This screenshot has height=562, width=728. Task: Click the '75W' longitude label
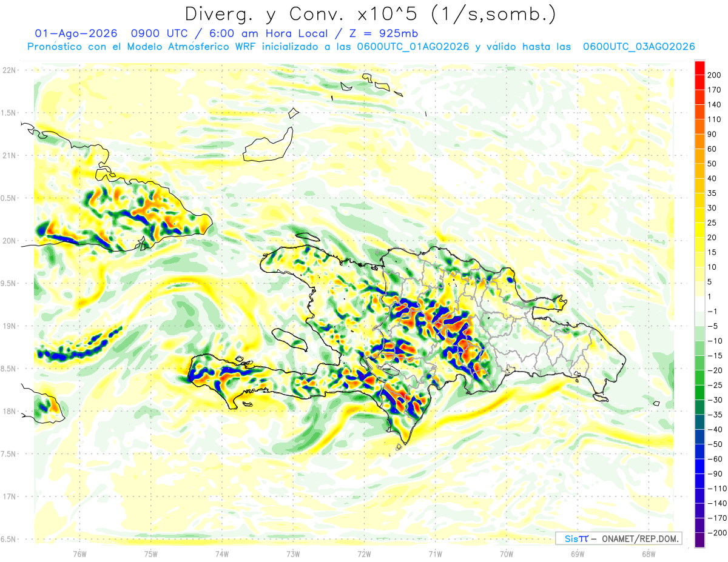(151, 554)
